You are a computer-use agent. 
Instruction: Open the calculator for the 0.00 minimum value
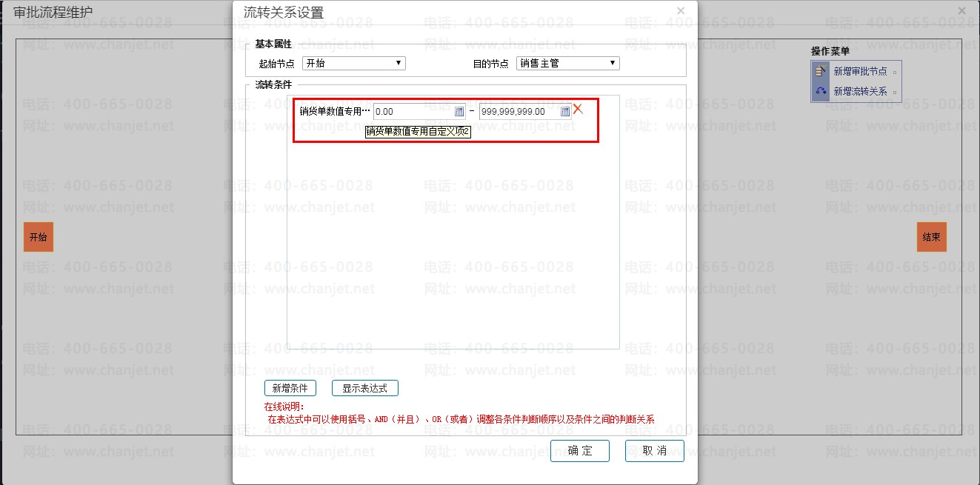(x=459, y=111)
